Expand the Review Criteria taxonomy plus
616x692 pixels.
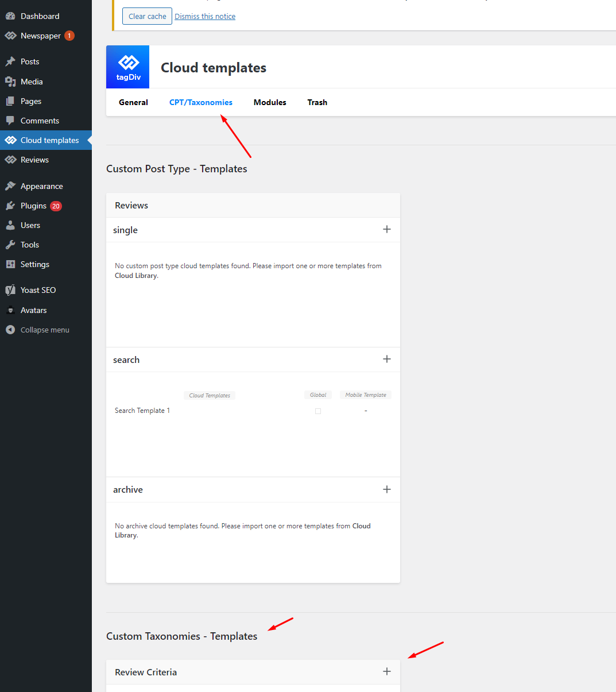click(x=387, y=671)
